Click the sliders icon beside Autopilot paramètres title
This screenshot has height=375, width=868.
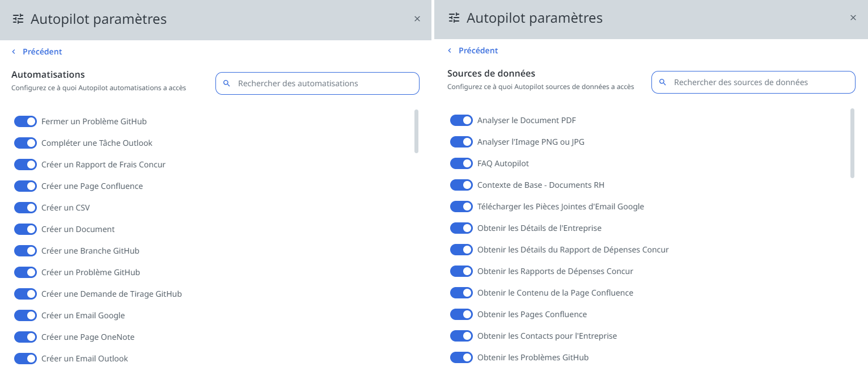point(18,19)
